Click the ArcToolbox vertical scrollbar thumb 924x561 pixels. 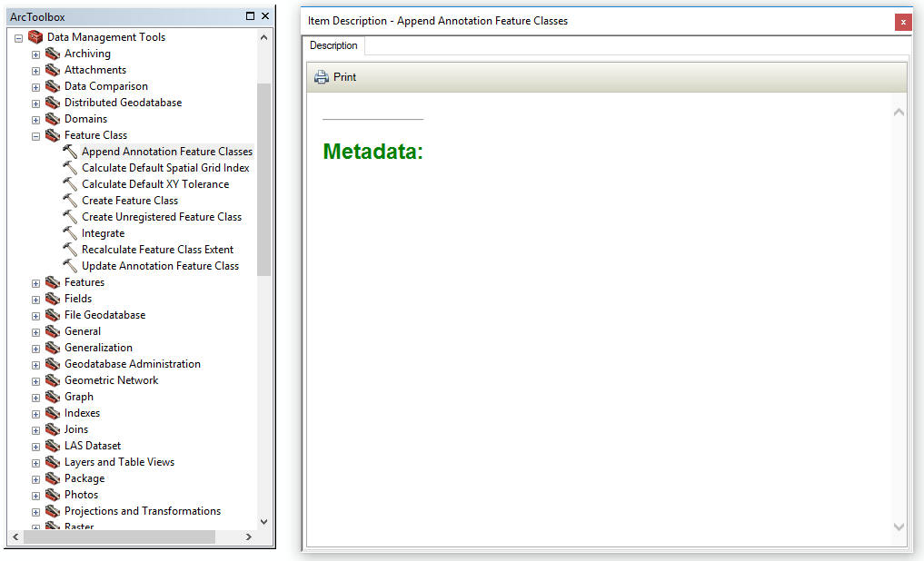pyautogui.click(x=264, y=180)
